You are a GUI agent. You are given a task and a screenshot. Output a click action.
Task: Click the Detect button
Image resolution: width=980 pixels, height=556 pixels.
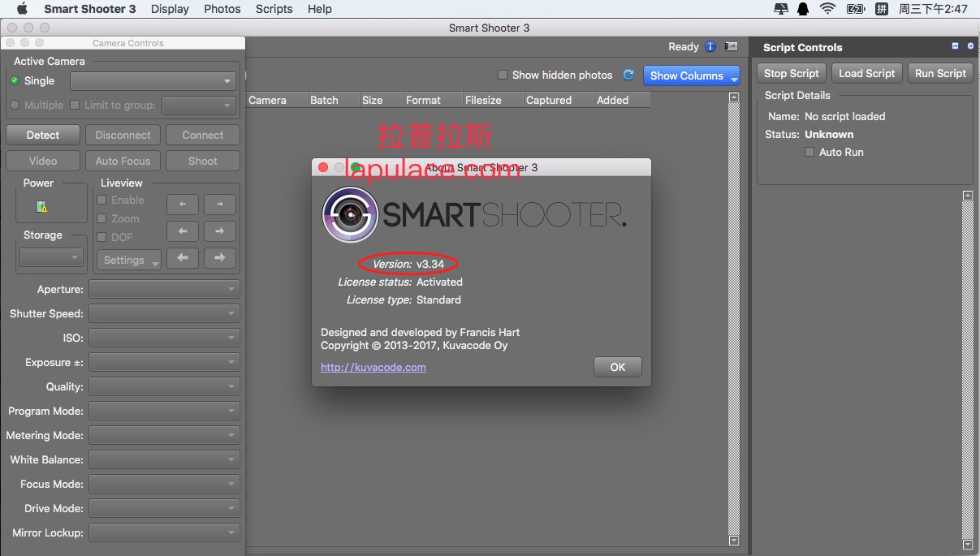pyautogui.click(x=43, y=135)
